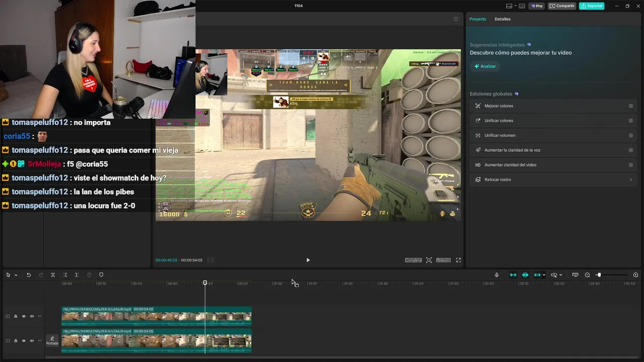
Task: Undo the last edit
Action: coord(29,275)
